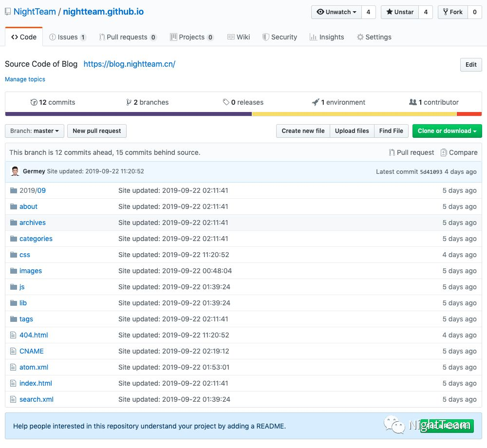Open the Branch: master dropdown
This screenshot has height=448, width=487.
tap(35, 131)
